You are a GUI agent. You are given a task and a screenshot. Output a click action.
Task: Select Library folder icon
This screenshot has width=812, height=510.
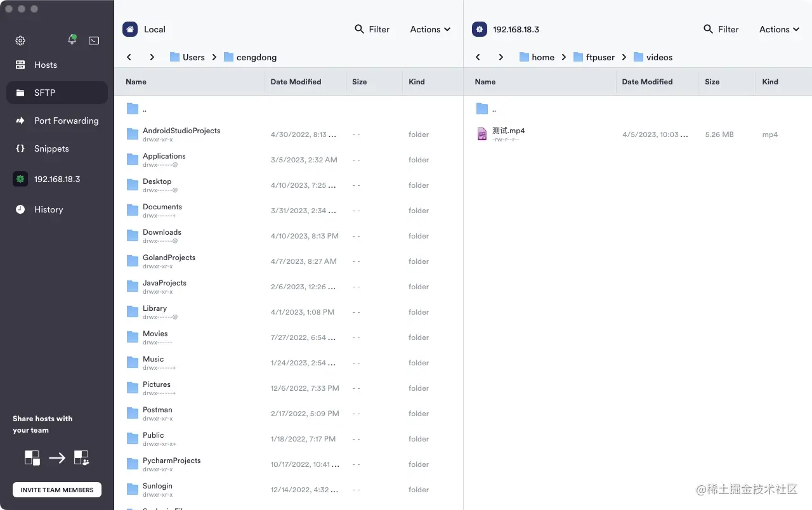pos(133,311)
